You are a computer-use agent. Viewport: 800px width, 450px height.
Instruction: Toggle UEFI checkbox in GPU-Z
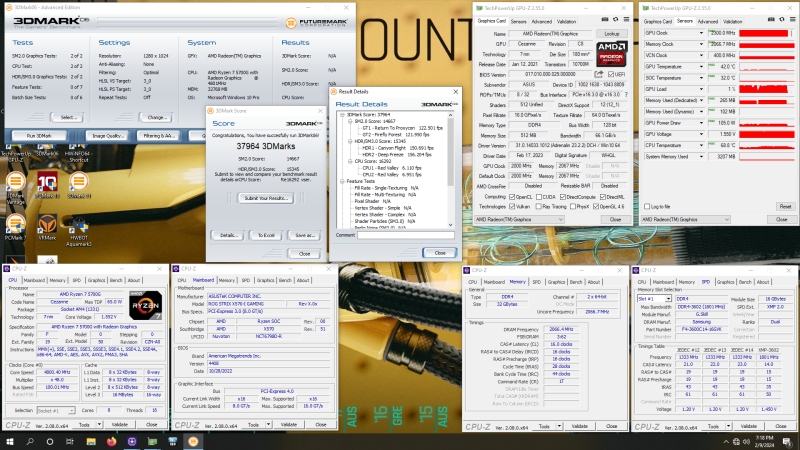click(611, 74)
